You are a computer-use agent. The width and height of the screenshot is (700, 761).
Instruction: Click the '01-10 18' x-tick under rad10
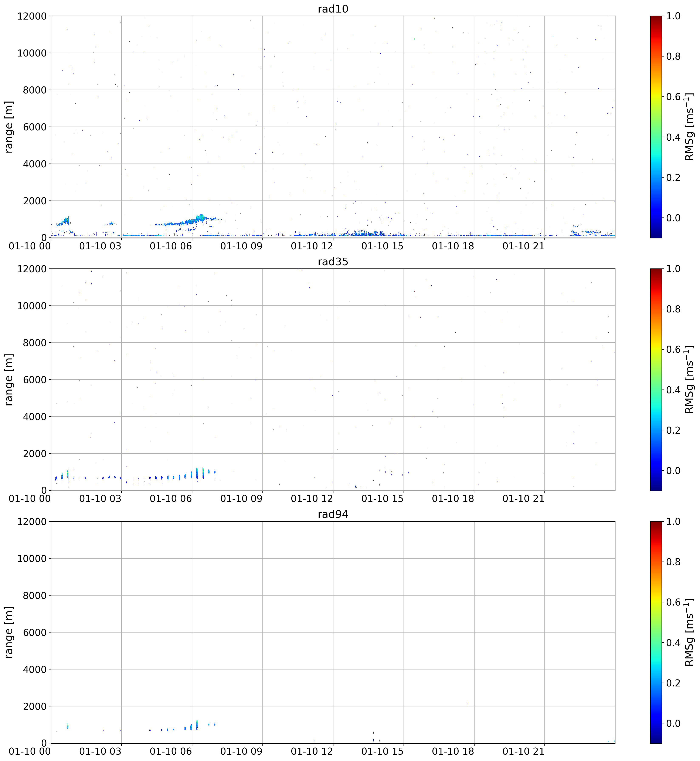[x=453, y=246]
